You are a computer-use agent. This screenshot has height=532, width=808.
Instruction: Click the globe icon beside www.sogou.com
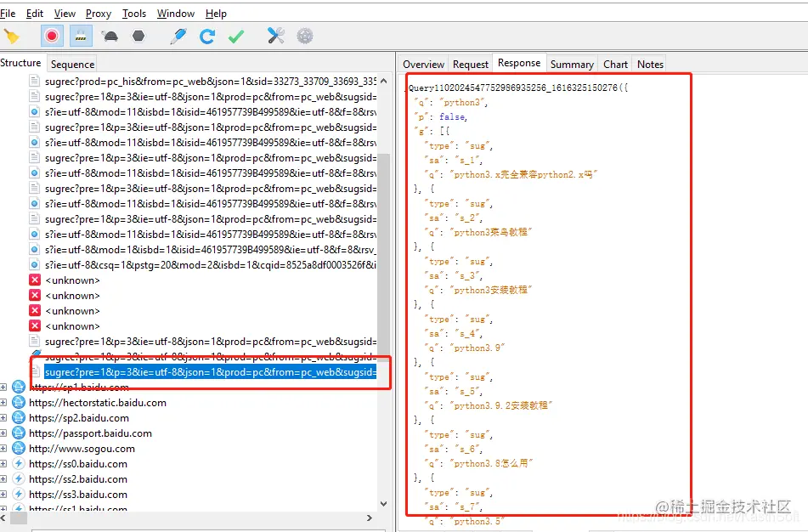[19, 449]
